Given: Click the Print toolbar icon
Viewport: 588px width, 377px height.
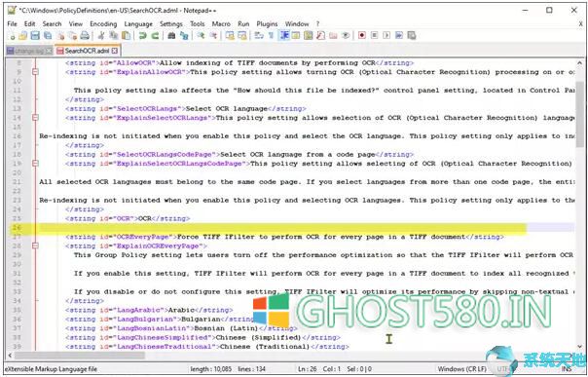Looking at the screenshot, I should tap(85, 36).
